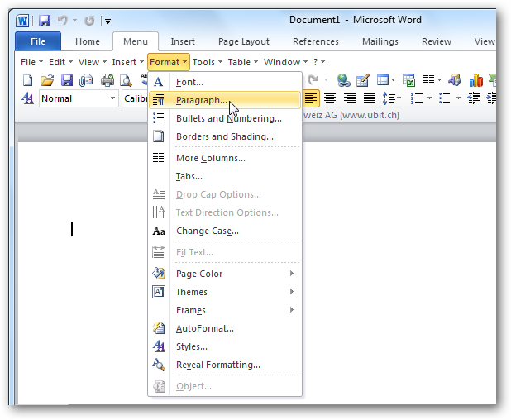Image resolution: width=511 pixels, height=420 pixels.
Task: Switch to the Page Layout ribbon tab
Action: click(243, 41)
